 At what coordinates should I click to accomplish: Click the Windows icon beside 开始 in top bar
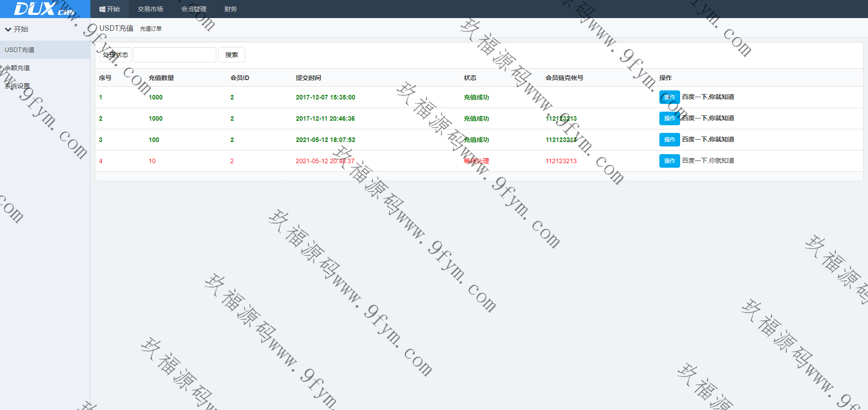coord(102,9)
